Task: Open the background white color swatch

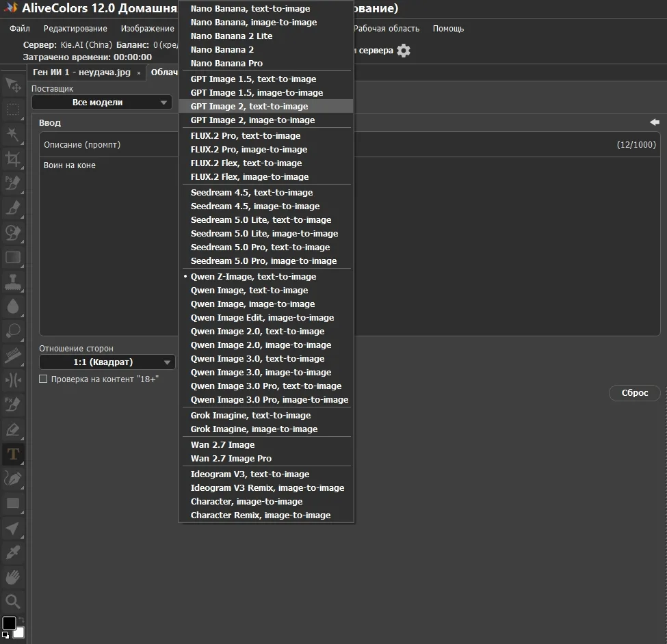Action: tap(19, 633)
